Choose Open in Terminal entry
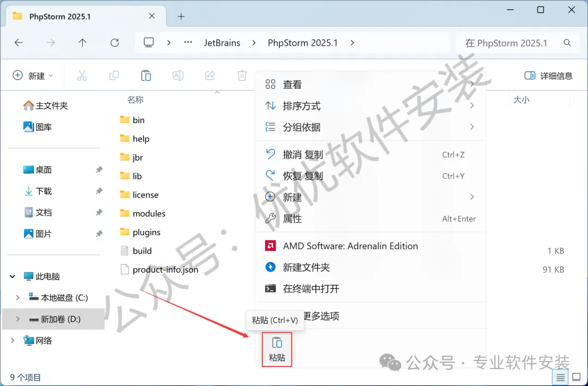Viewport: 588px width, 386px height. tap(371, 289)
